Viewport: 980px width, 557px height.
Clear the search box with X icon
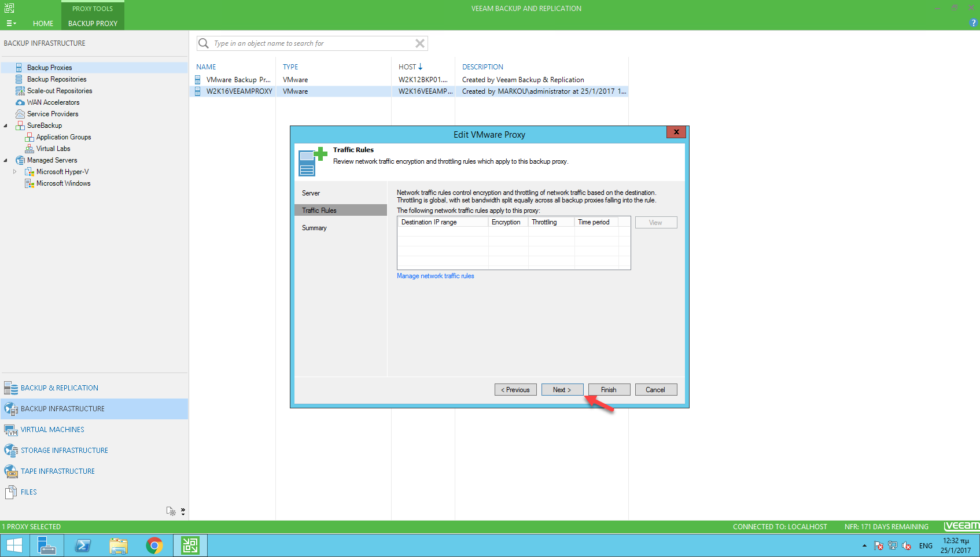click(x=420, y=43)
